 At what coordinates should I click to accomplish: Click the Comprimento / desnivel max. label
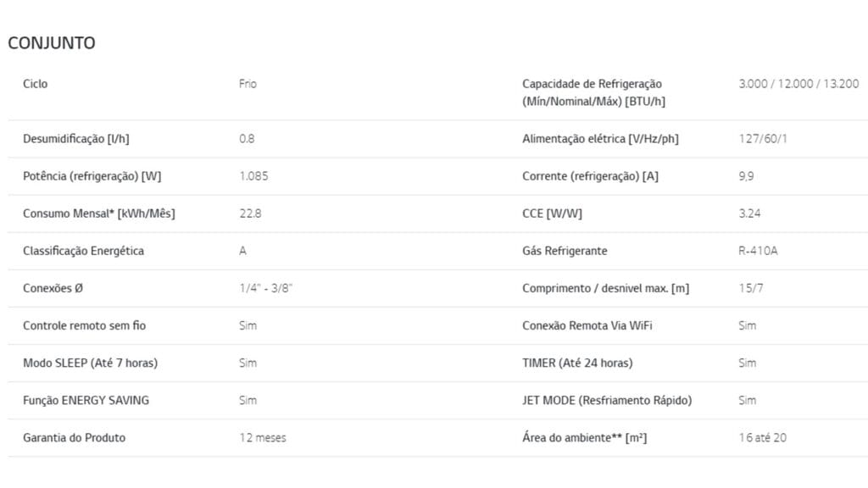(x=605, y=288)
